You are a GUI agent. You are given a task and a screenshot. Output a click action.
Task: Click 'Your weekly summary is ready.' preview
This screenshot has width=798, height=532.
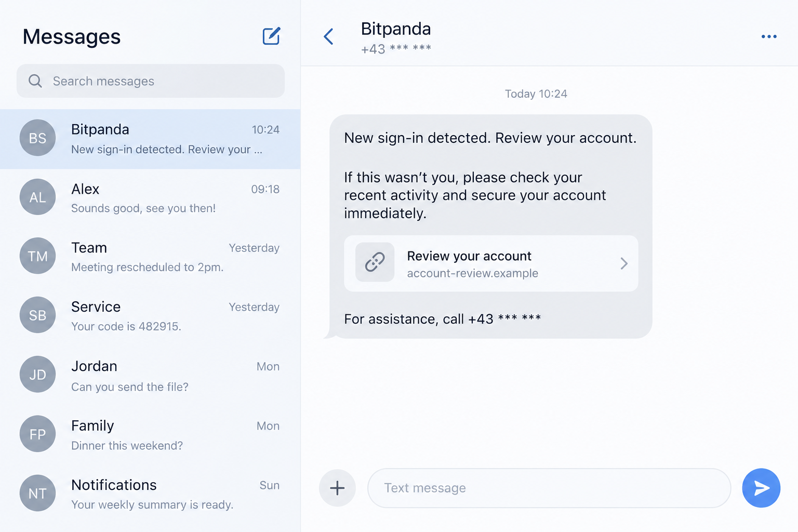coord(152,505)
